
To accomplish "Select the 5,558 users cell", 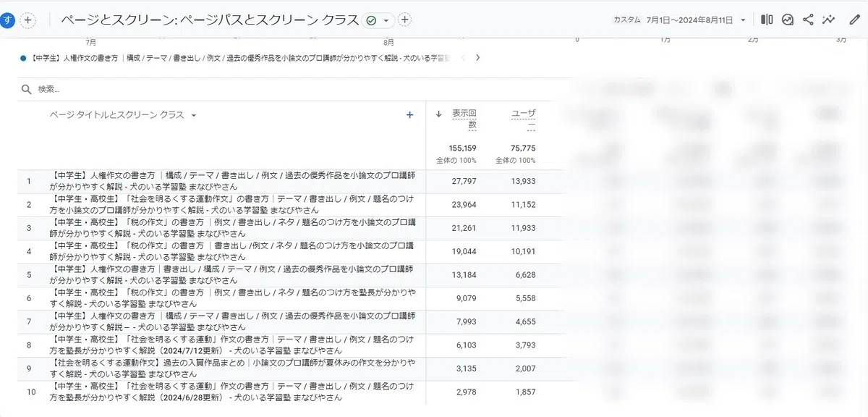I will (x=525, y=298).
